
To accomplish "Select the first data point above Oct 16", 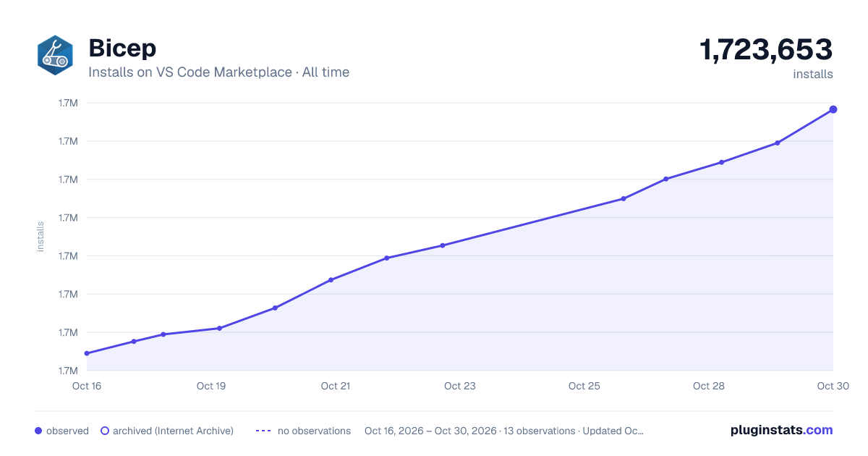I will pyautogui.click(x=87, y=353).
